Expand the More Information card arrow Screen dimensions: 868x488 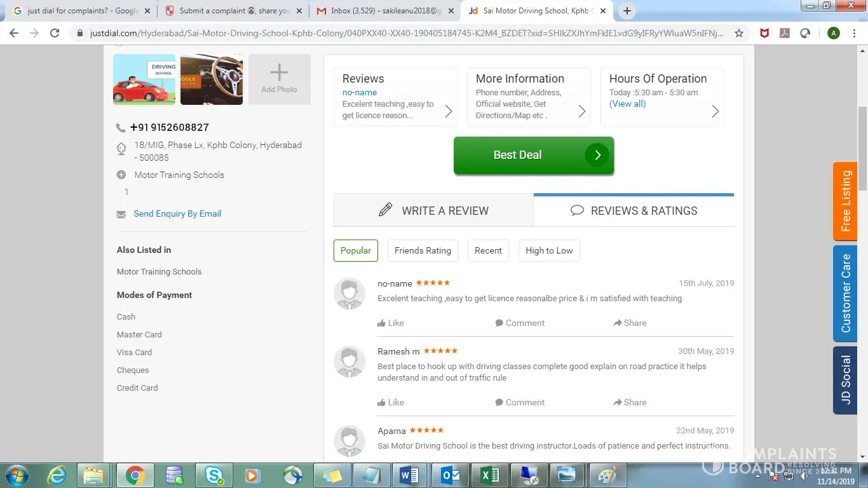point(581,111)
